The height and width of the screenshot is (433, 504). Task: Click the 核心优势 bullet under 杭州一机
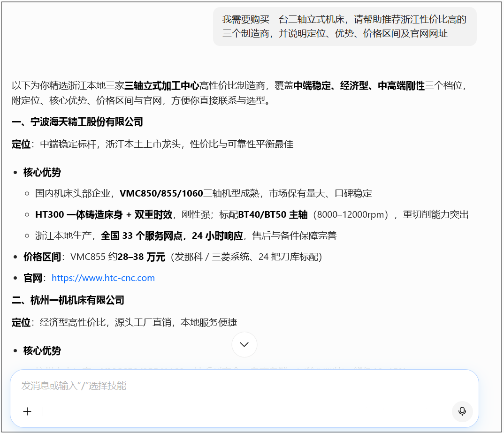[x=42, y=351]
